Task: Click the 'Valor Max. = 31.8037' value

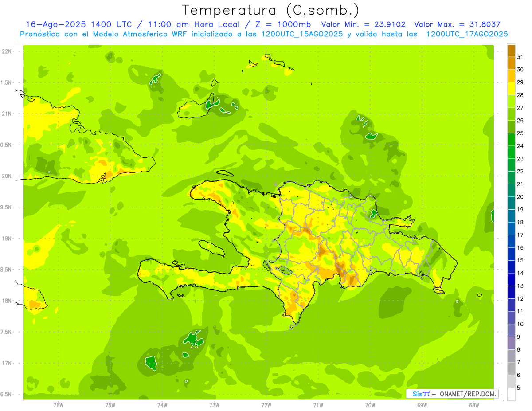Action: click(x=458, y=24)
